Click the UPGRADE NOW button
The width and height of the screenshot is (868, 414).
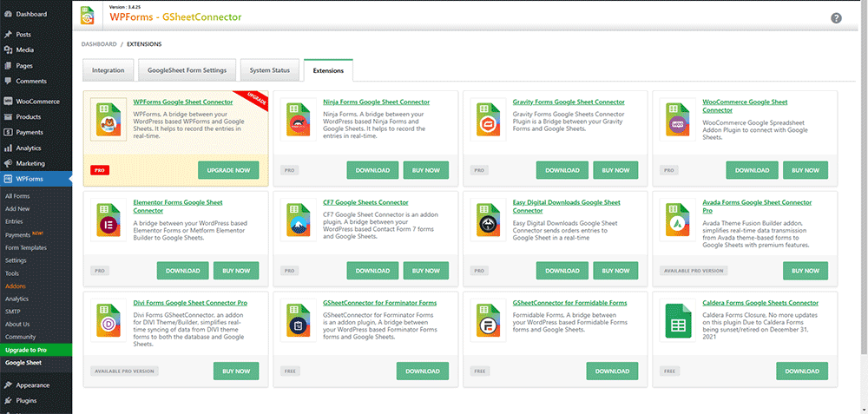(228, 170)
